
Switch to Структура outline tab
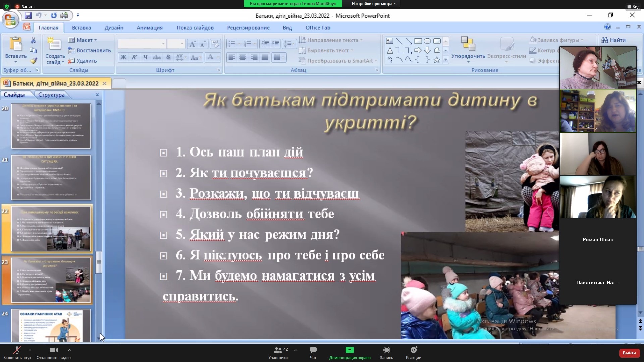tap(51, 95)
